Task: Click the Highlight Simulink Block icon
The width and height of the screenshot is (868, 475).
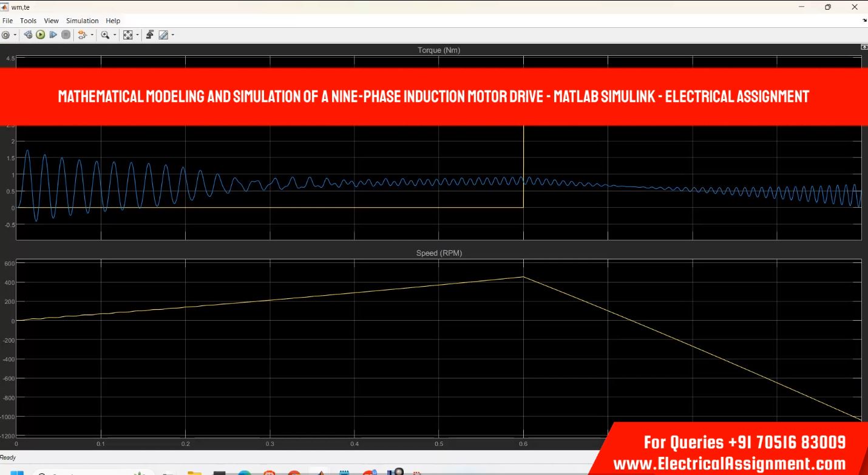Action: tap(82, 35)
